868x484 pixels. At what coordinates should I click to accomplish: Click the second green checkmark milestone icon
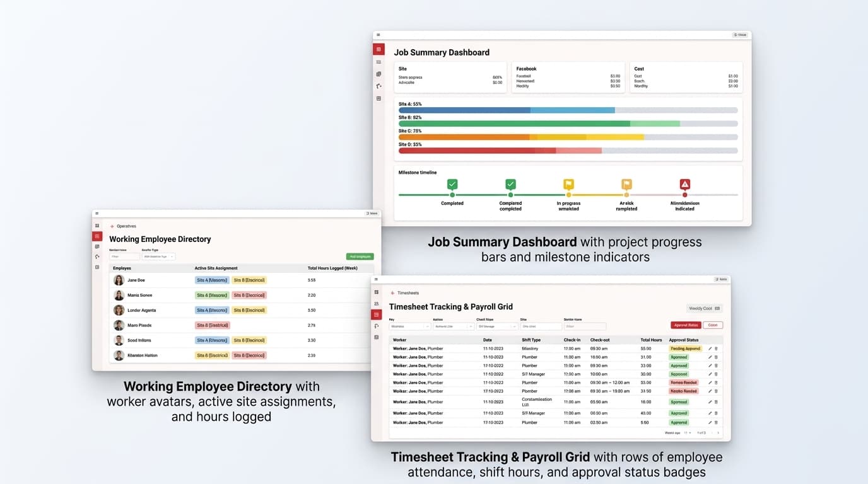(510, 185)
